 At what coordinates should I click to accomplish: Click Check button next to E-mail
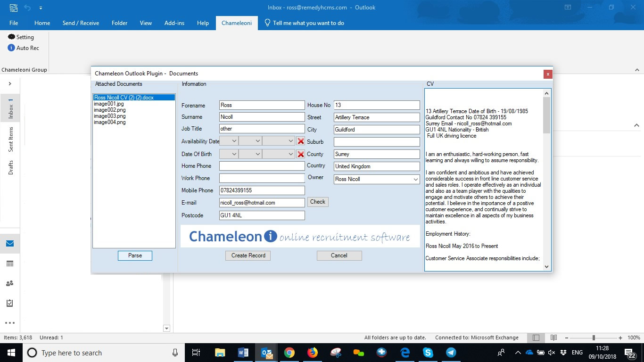[x=318, y=202]
